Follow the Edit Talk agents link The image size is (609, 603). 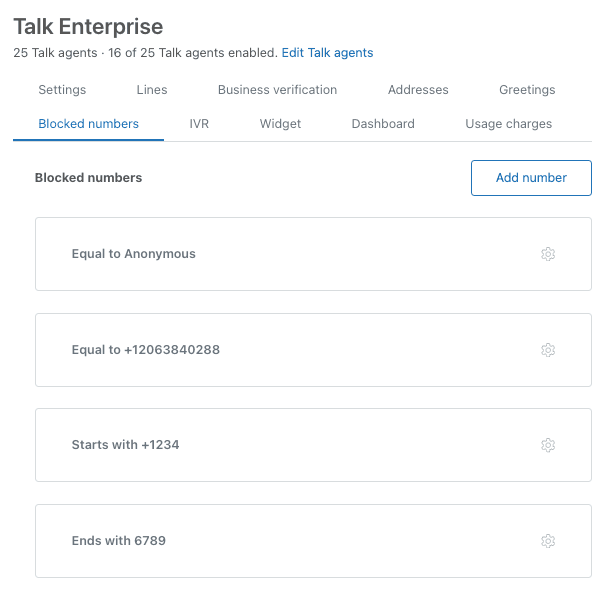coord(327,53)
